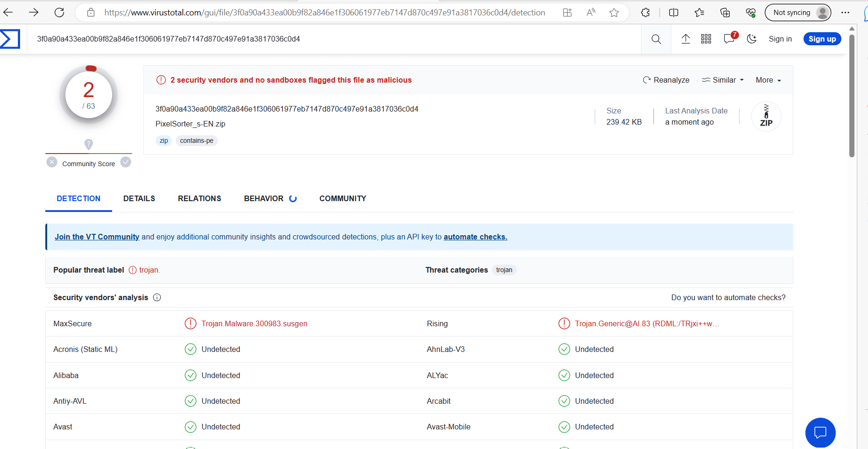Open browser Settings and more menu

[845, 13]
